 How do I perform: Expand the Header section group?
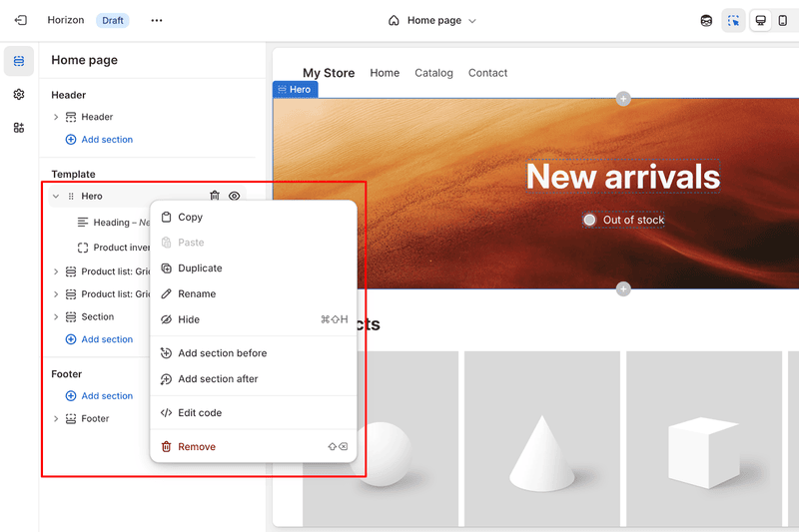point(56,117)
